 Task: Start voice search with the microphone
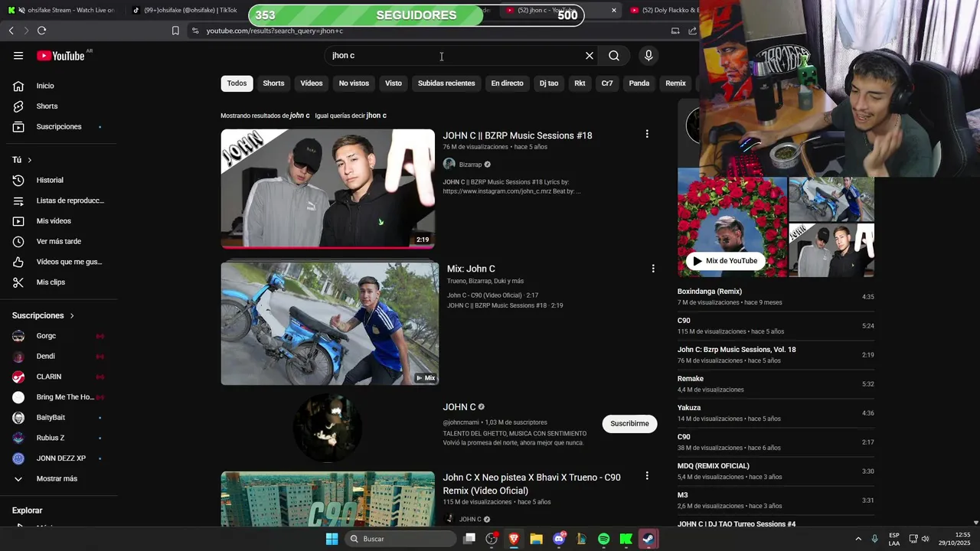(x=648, y=56)
